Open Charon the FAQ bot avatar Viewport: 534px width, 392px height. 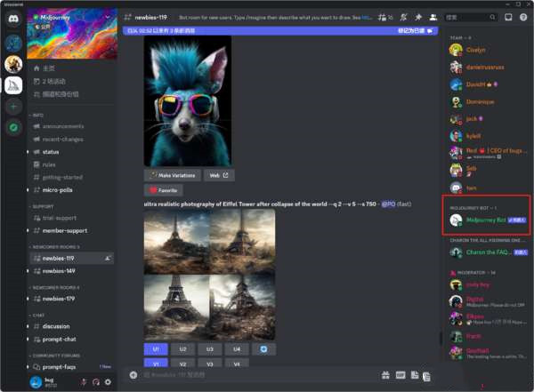(456, 252)
